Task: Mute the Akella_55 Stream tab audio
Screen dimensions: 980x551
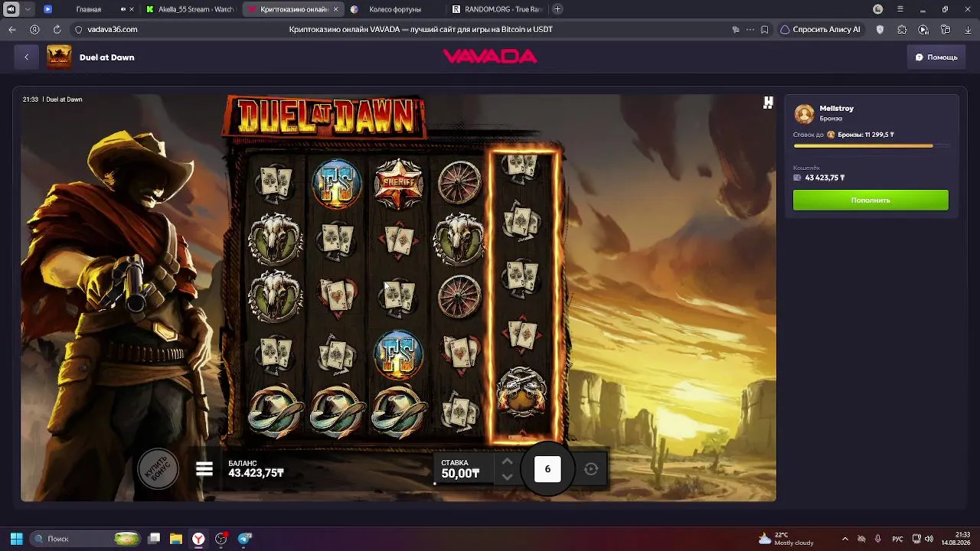Action: pyautogui.click(x=123, y=9)
